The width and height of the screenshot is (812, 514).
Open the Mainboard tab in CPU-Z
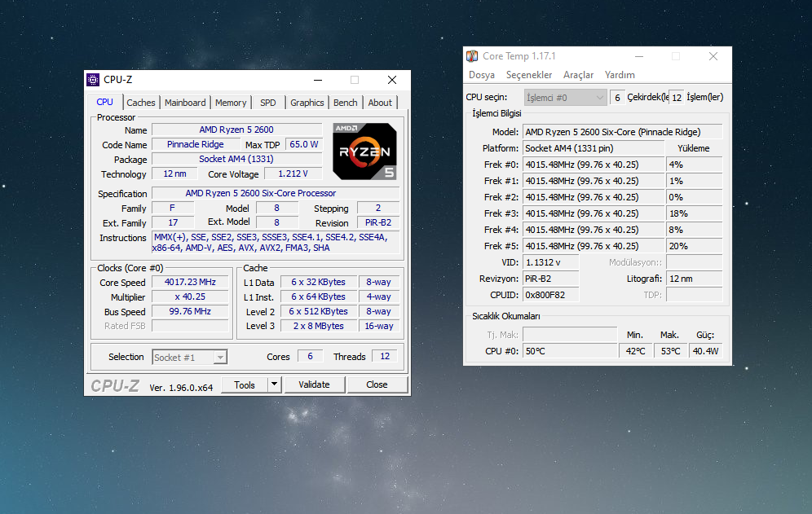(185, 103)
